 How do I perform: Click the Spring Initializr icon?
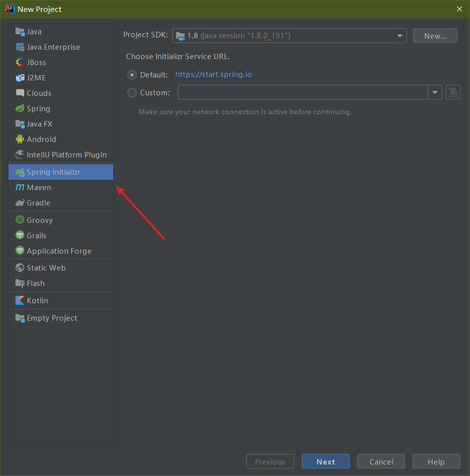click(x=20, y=172)
